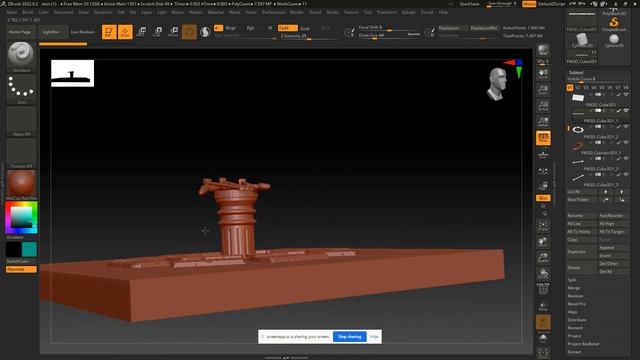This screenshot has width=640, height=360.
Task: Open the Alpha Off selector
Action: click(21, 121)
